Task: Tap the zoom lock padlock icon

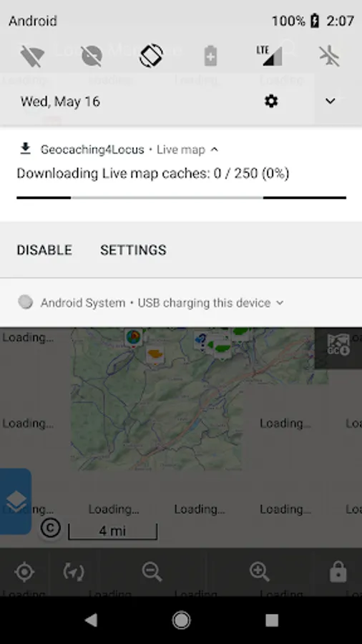Action: [x=338, y=572]
